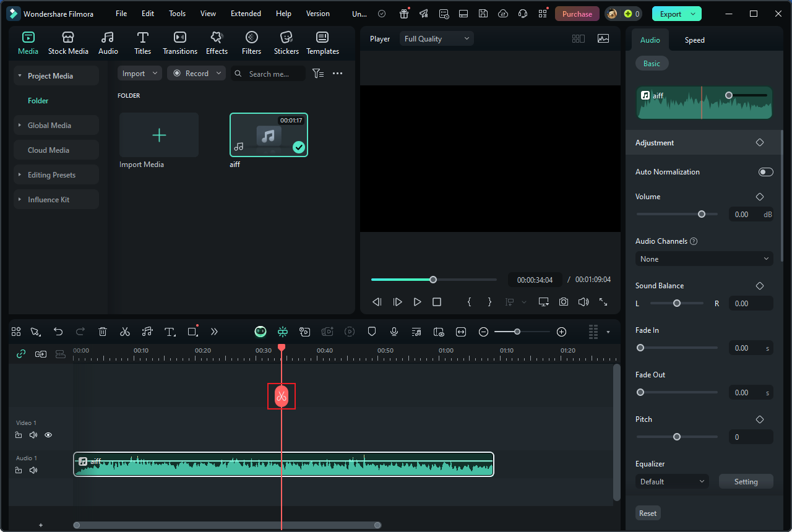Open the Full Quality dropdown
The width and height of the screenshot is (792, 532).
[436, 38]
